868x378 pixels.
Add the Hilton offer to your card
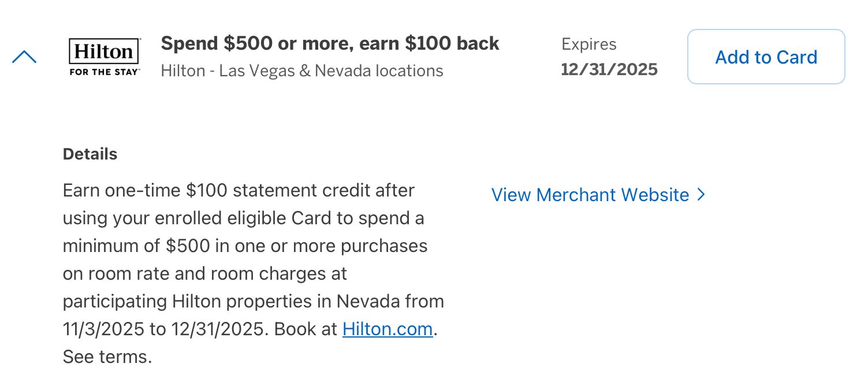[x=766, y=57]
